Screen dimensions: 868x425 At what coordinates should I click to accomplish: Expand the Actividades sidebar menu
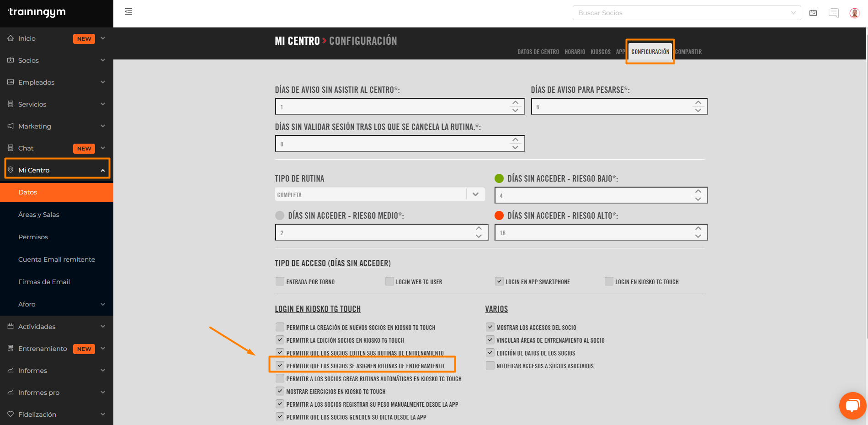pyautogui.click(x=103, y=327)
